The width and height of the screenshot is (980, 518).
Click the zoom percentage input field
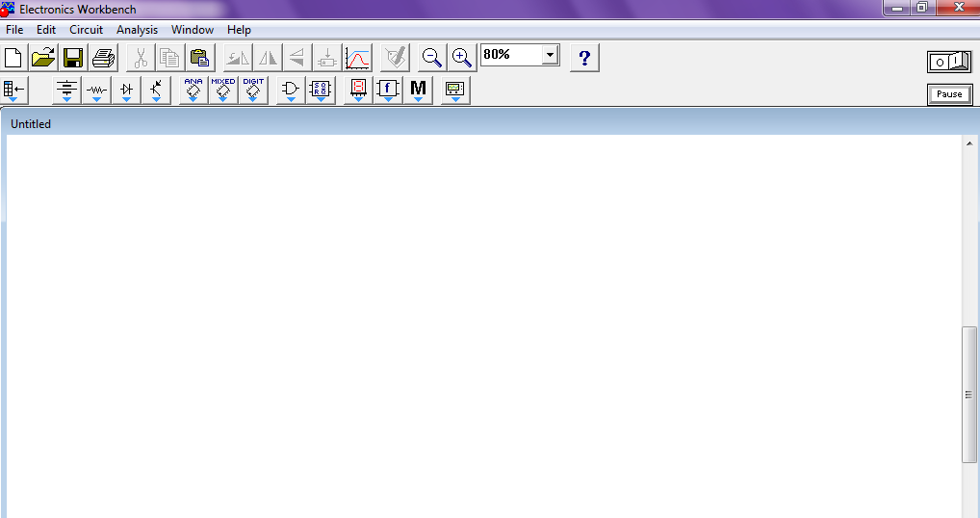(x=511, y=55)
